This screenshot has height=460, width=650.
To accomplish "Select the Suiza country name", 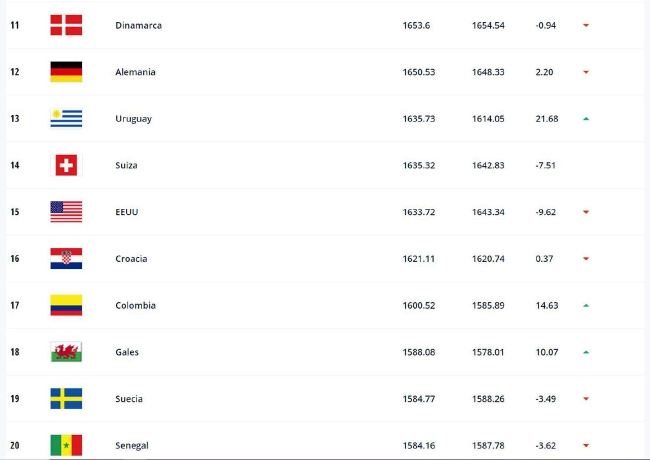I will (x=126, y=165).
